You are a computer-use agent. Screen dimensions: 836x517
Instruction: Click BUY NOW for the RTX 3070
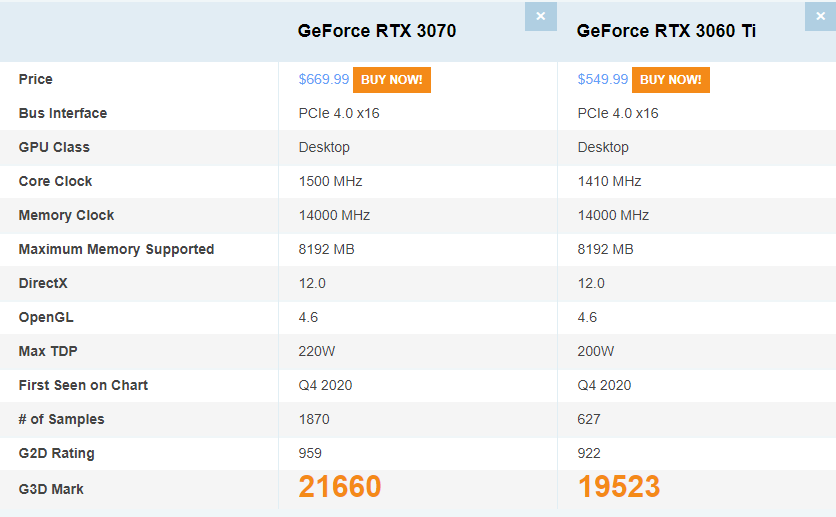(x=392, y=80)
